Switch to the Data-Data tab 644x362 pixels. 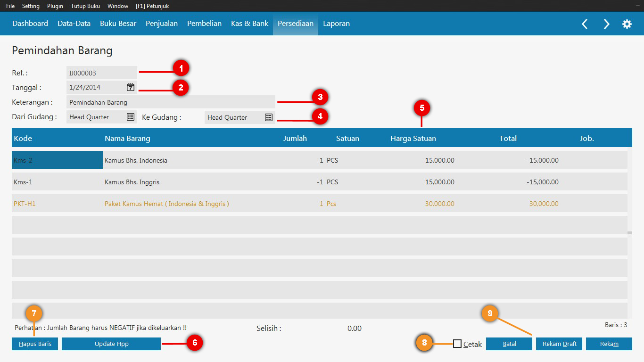pyautogui.click(x=74, y=24)
